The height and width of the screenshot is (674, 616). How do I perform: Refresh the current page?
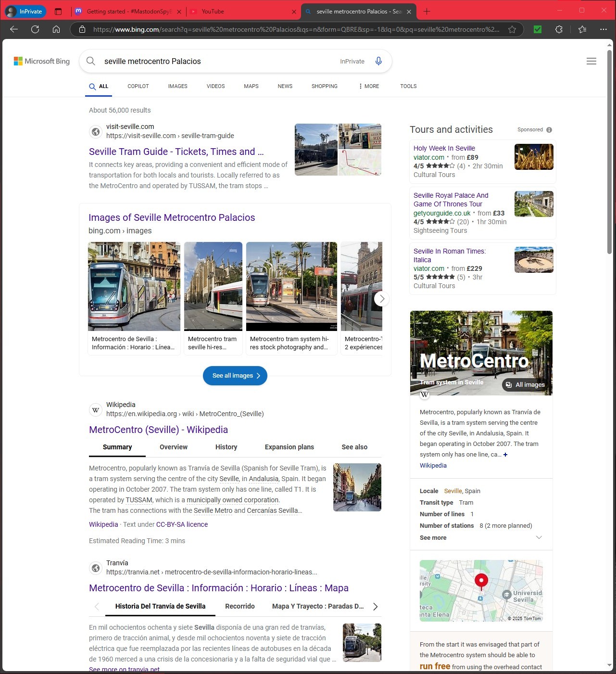35,29
